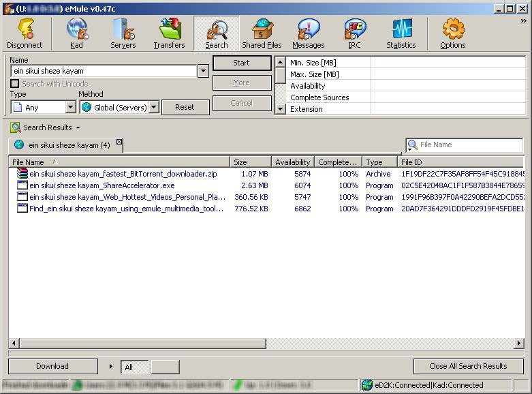Click the filter magnifier icon in File Name box
The image size is (532, 394).
(x=412, y=145)
